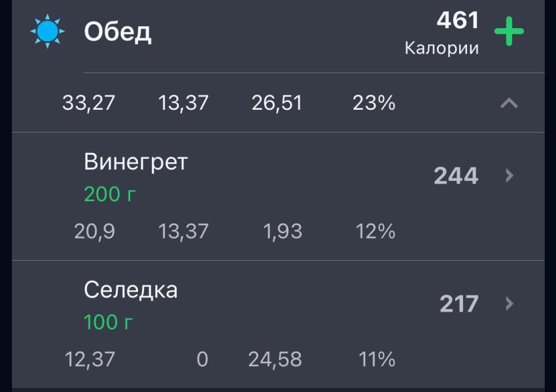Tap the 20,9 value under Винегрет
Viewport: 556px width, 392px height.
[95, 231]
